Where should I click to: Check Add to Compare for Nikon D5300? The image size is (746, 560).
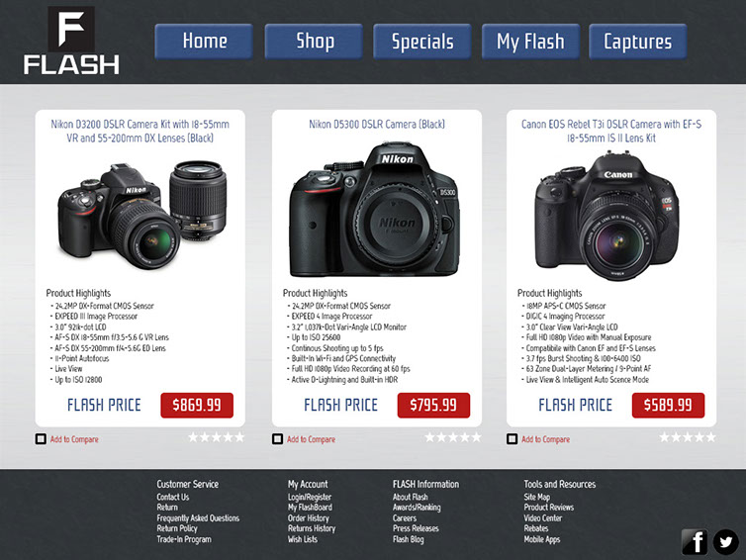pyautogui.click(x=277, y=438)
